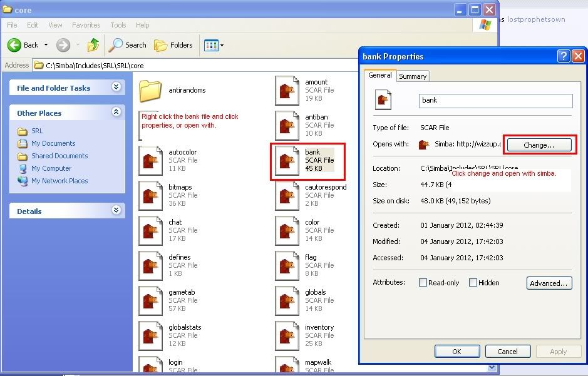This screenshot has width=588, height=376.
Task: Toggle the Hidden attribute checkbox
Action: tap(473, 283)
